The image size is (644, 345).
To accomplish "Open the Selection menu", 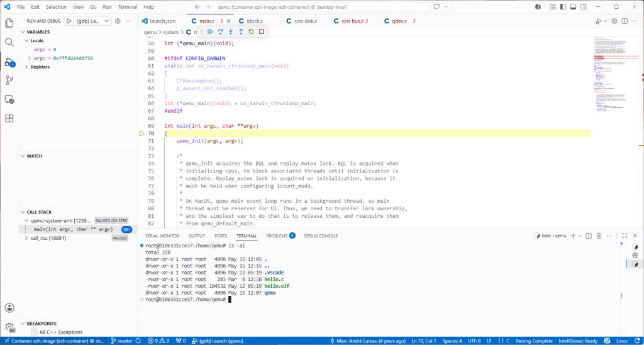I will [56, 6].
